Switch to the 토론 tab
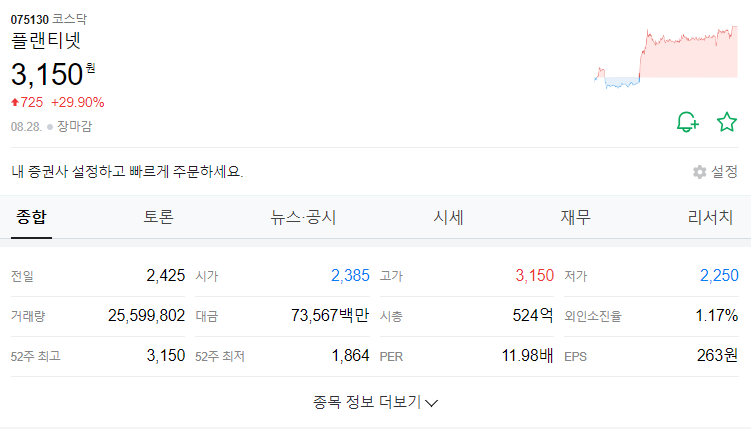This screenshot has height=429, width=751. 159,217
